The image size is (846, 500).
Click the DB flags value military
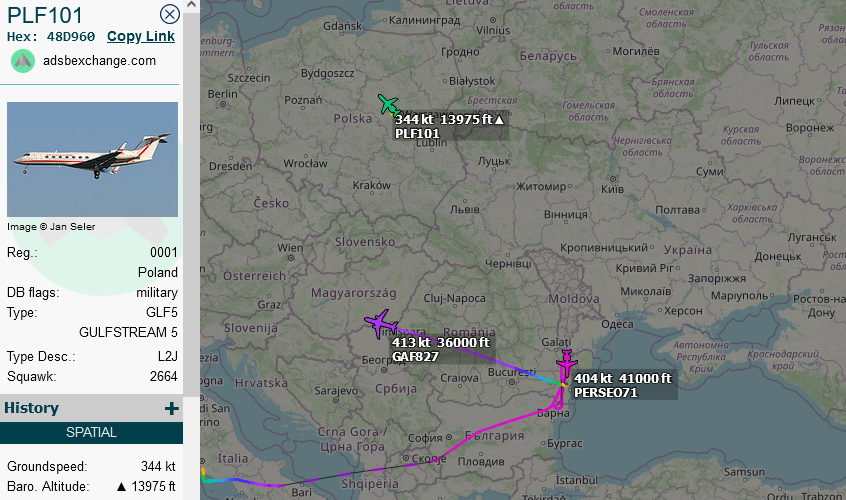pyautogui.click(x=157, y=292)
